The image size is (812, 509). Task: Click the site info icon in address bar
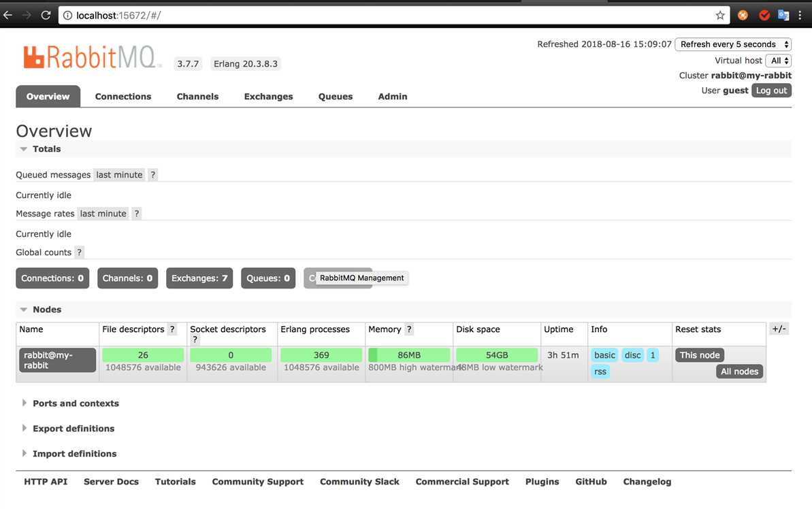(x=67, y=16)
